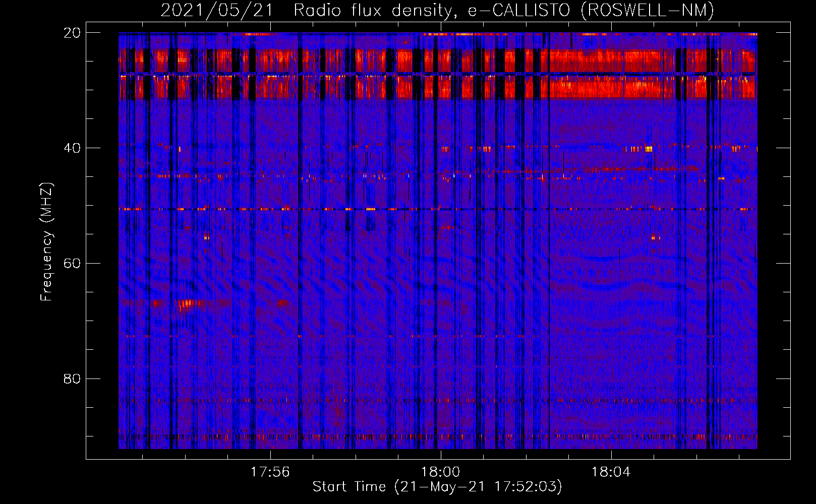This screenshot has height=504, width=816.
Task: Click the plot title text "Radio flux density, e-CALLISTO (ROSWELL-NM)"
Action: click(504, 10)
